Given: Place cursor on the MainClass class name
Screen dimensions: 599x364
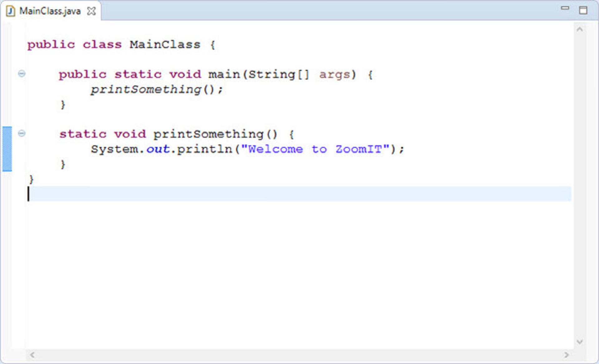Looking at the screenshot, I should pyautogui.click(x=165, y=45).
